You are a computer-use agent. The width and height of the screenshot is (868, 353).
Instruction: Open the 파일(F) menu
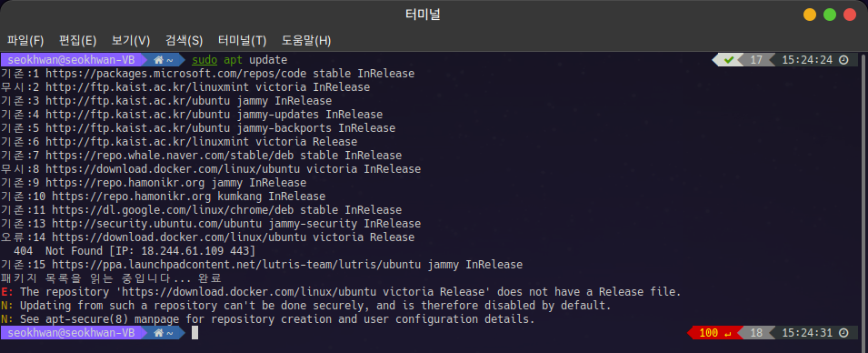tap(25, 40)
